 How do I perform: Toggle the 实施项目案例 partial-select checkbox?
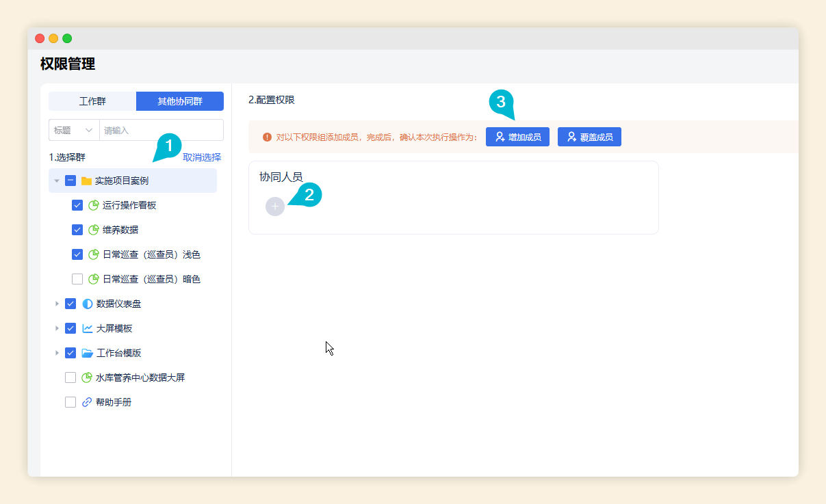pos(70,181)
